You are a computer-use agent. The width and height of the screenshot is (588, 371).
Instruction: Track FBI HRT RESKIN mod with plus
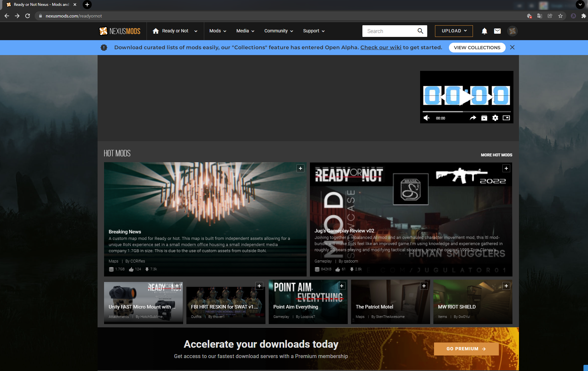pos(259,286)
